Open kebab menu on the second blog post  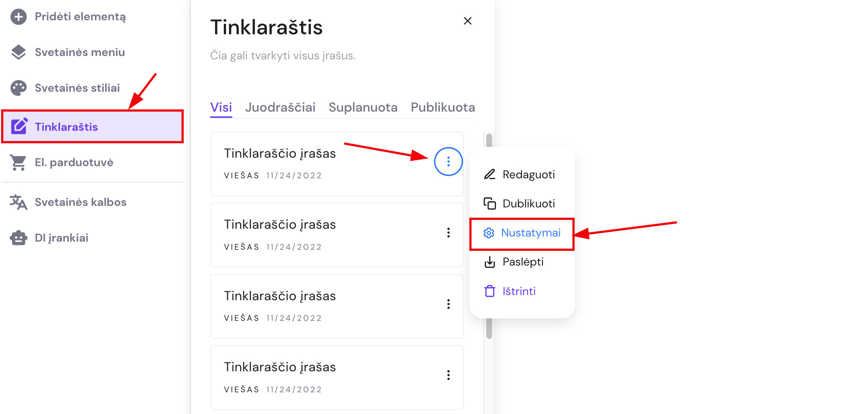coord(448,233)
